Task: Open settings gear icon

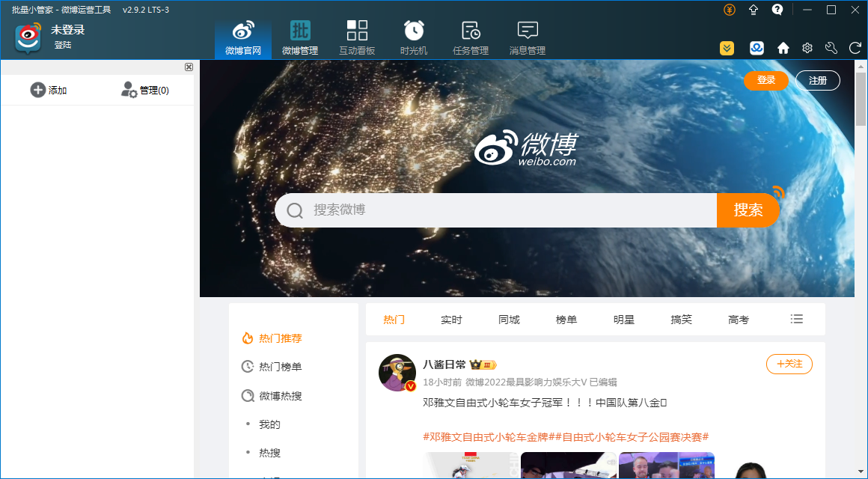Action: point(807,48)
